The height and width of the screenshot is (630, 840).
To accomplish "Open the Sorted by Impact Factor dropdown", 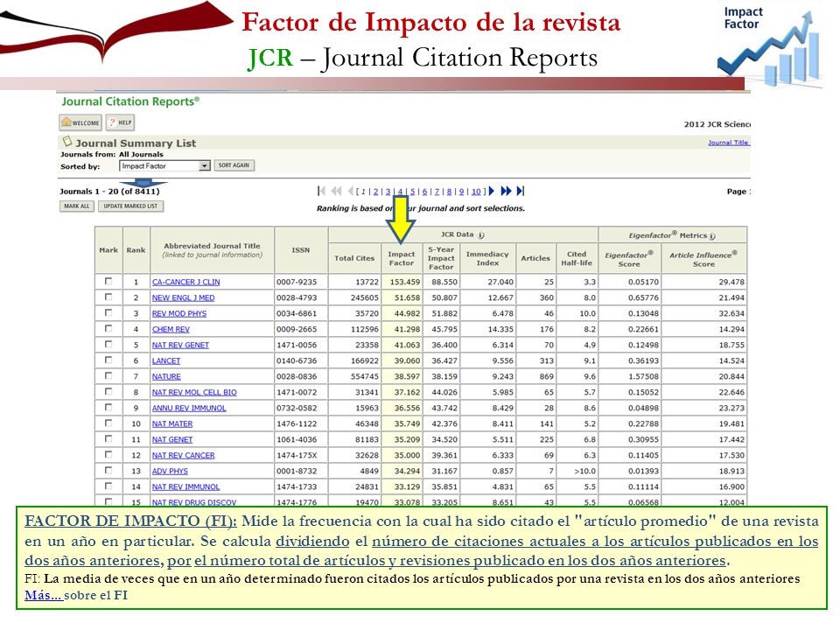I will 164,166.
